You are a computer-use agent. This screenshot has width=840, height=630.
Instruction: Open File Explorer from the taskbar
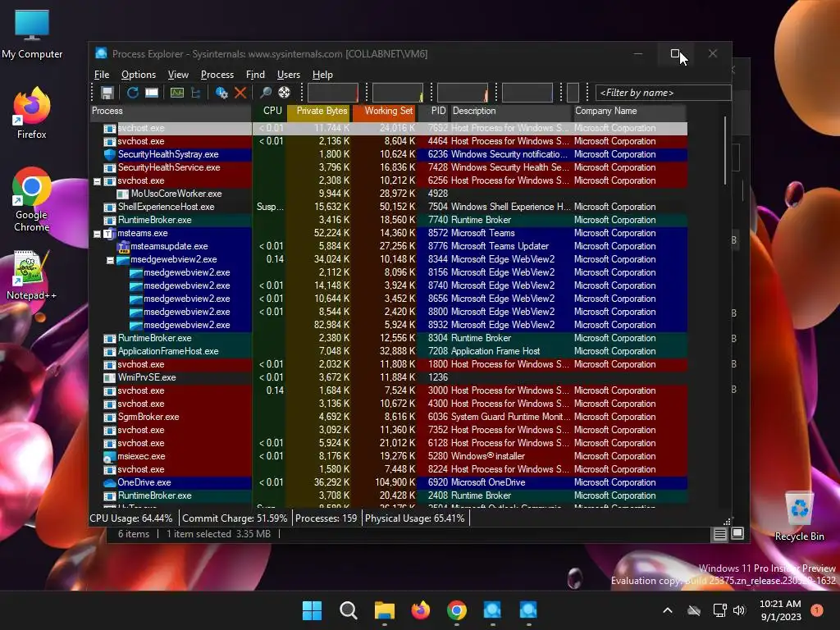[x=384, y=610]
